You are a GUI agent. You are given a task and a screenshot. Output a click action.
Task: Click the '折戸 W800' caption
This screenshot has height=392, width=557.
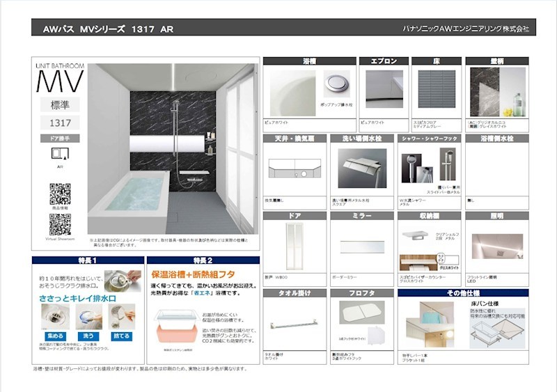[x=276, y=277]
